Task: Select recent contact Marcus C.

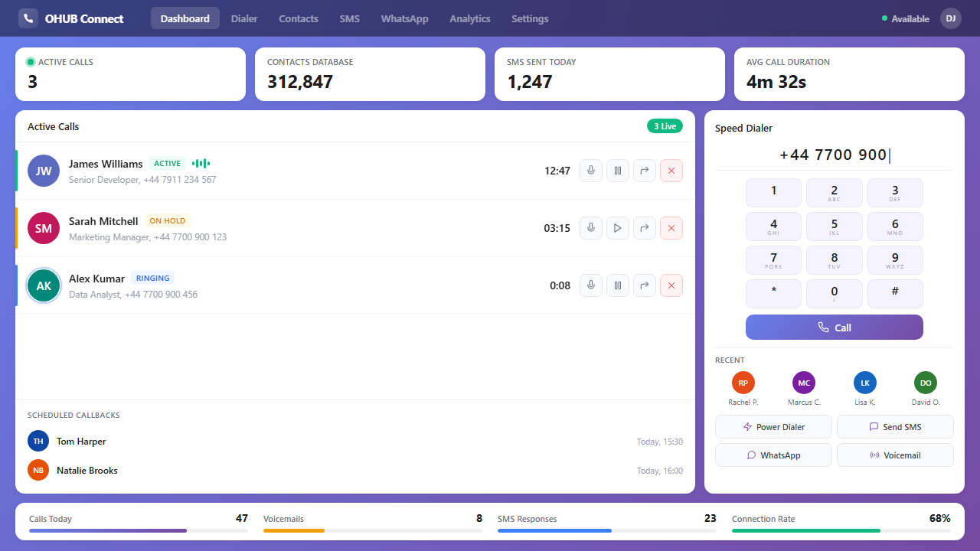Action: [x=804, y=390]
